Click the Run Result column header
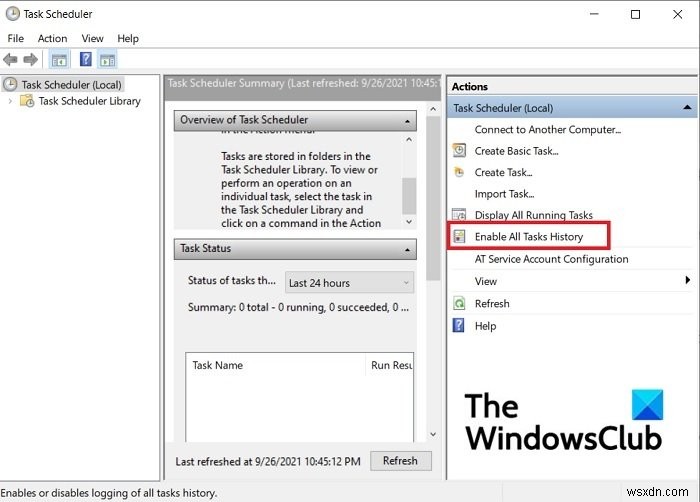The height and width of the screenshot is (502, 700). coord(390,365)
